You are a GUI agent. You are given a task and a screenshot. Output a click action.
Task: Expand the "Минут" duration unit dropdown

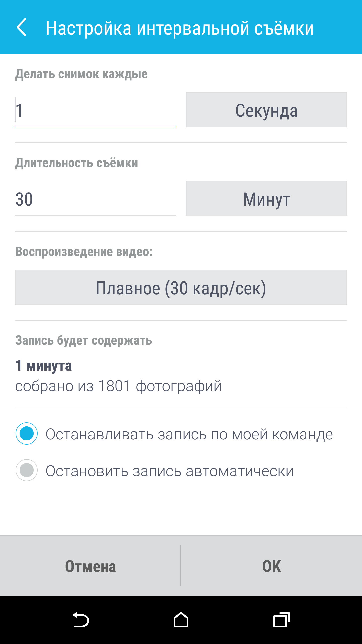click(266, 198)
